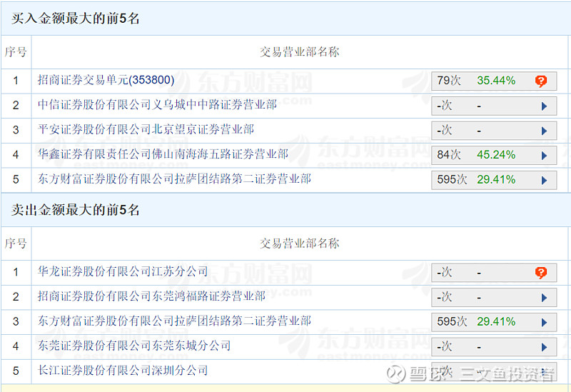Open 东莞证券 东莞东城分公司 link

(x=134, y=346)
